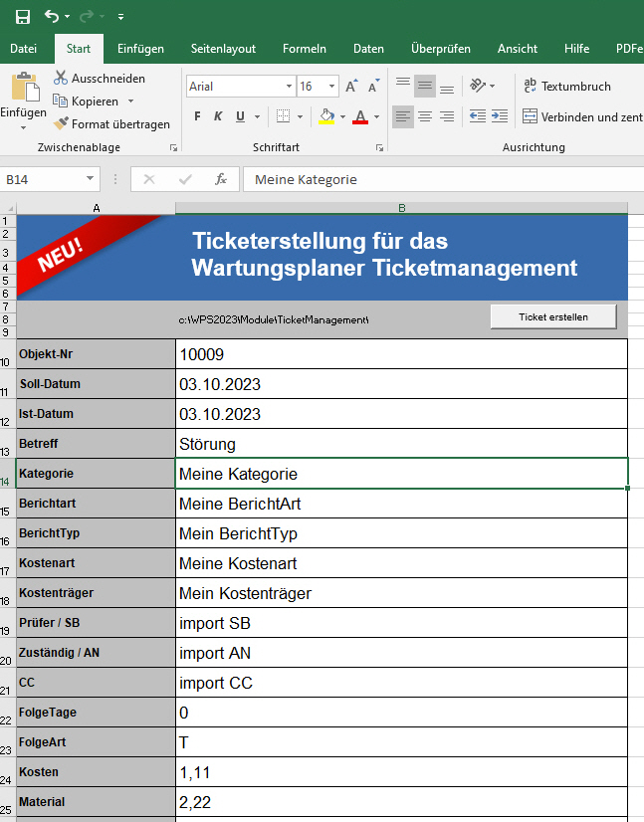Select the Daten ribbon tab
The width and height of the screenshot is (644, 822).
coord(368,49)
